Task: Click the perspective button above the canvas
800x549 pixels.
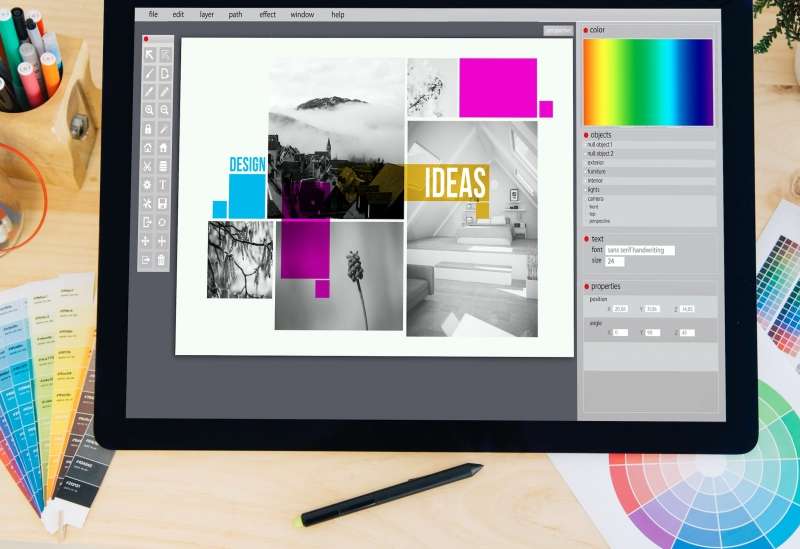Action: [x=558, y=30]
